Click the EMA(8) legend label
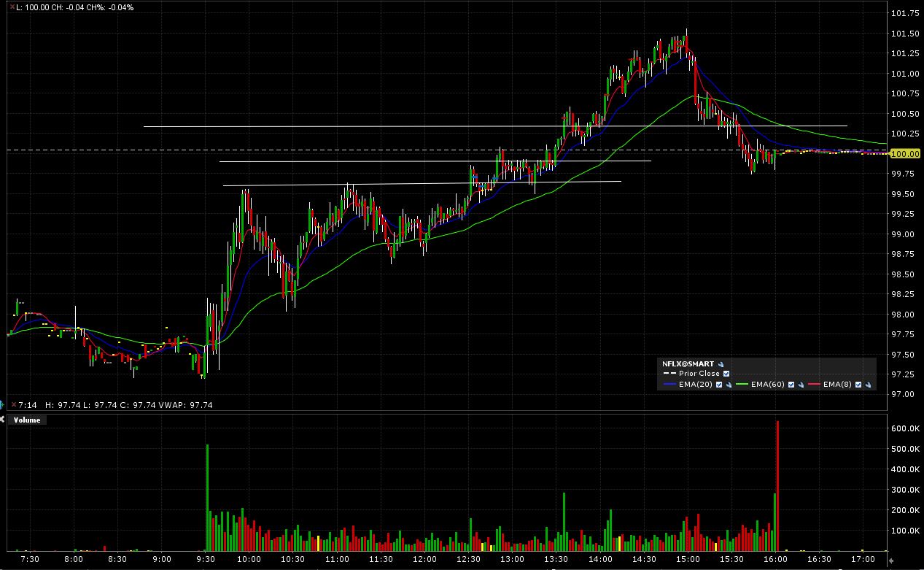Viewport: 924px width, 570px height. pos(837,385)
